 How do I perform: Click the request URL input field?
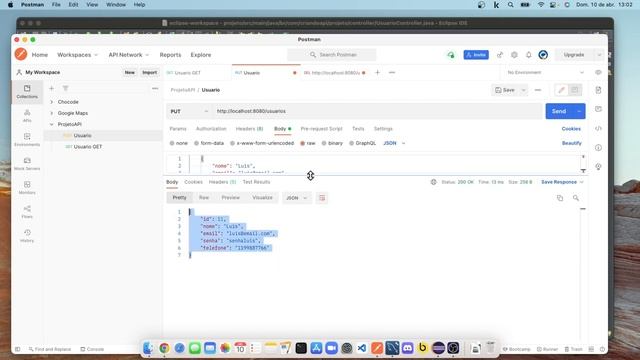tap(378, 111)
